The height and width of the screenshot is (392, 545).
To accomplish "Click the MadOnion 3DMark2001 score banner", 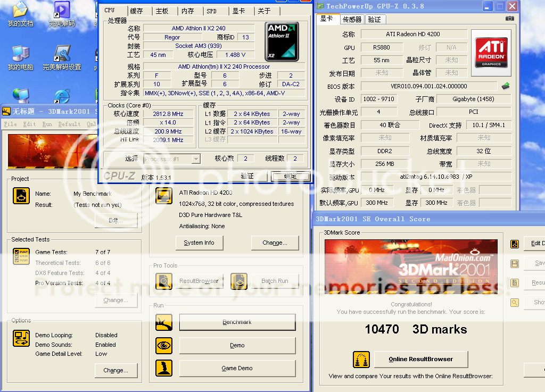I will coord(411,266).
